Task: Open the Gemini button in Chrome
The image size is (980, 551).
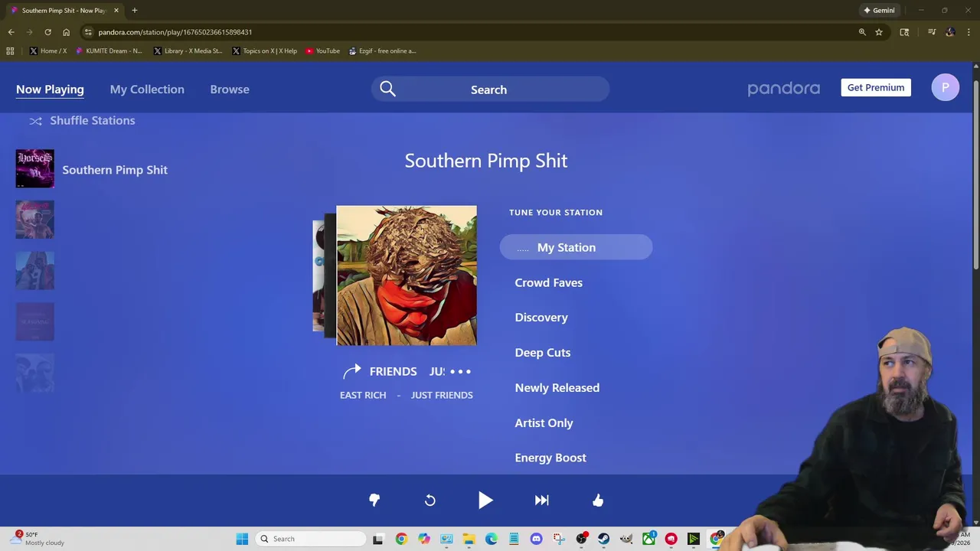Action: coord(879,11)
